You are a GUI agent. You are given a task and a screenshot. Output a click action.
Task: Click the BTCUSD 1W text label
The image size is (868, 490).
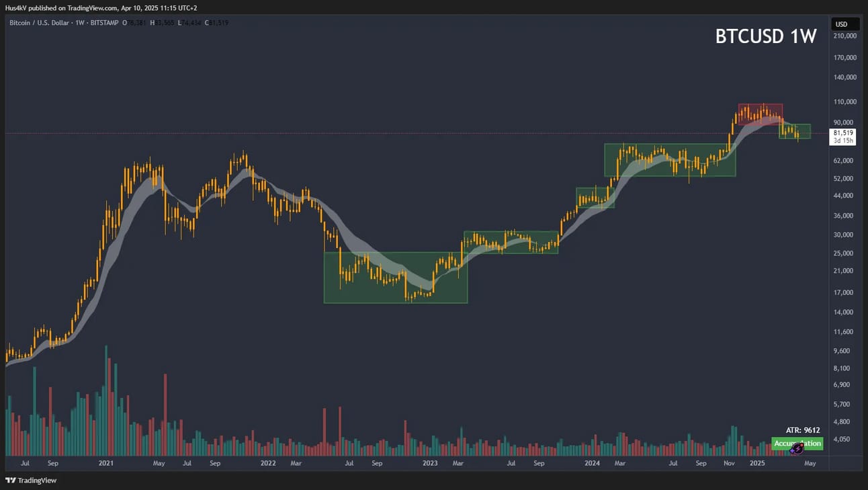766,36
